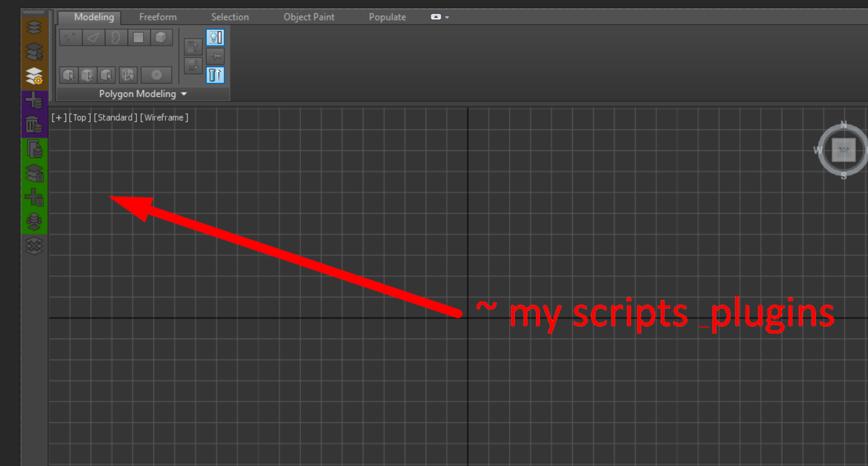Image resolution: width=868 pixels, height=466 pixels.
Task: Activate Edge sub-object mode
Action: (x=93, y=37)
